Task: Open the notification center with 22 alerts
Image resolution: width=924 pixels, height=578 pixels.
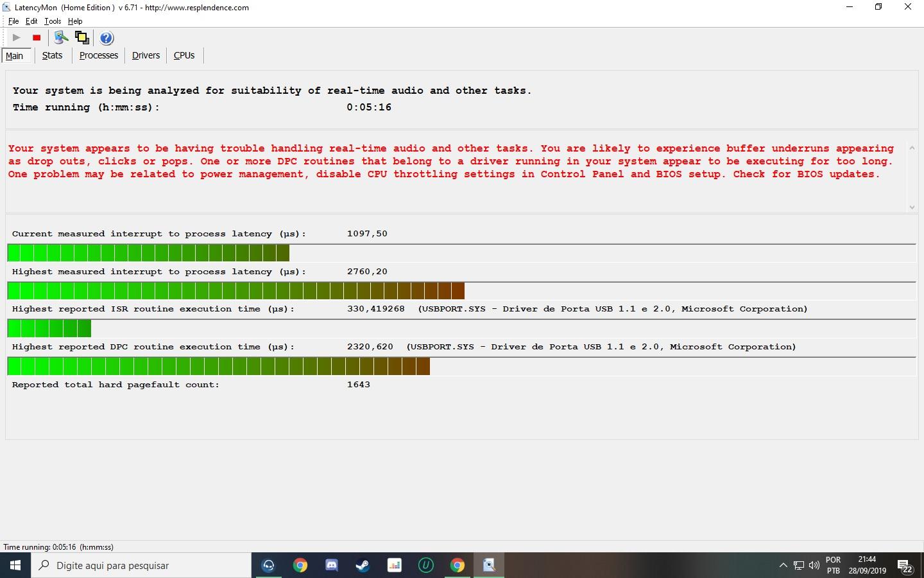Action: coord(905,566)
